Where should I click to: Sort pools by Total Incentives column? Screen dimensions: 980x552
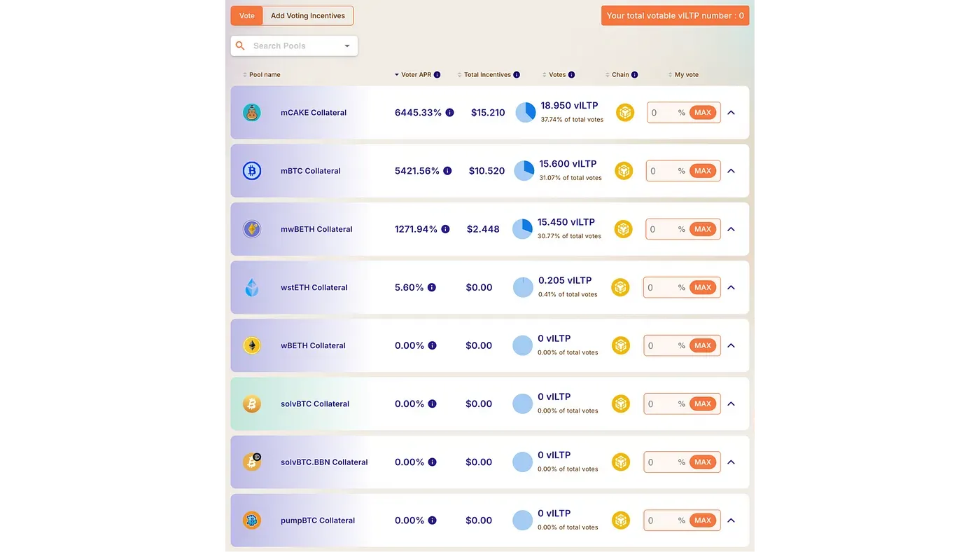pyautogui.click(x=488, y=75)
